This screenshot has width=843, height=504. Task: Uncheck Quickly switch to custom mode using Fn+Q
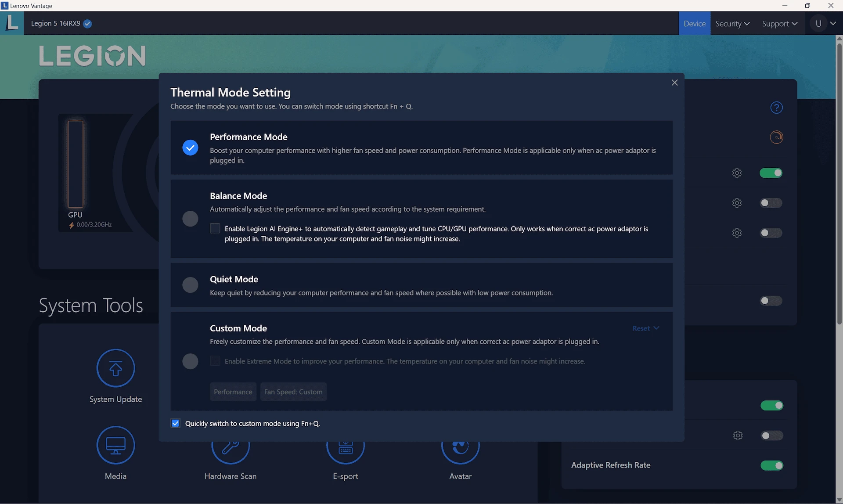[175, 423]
